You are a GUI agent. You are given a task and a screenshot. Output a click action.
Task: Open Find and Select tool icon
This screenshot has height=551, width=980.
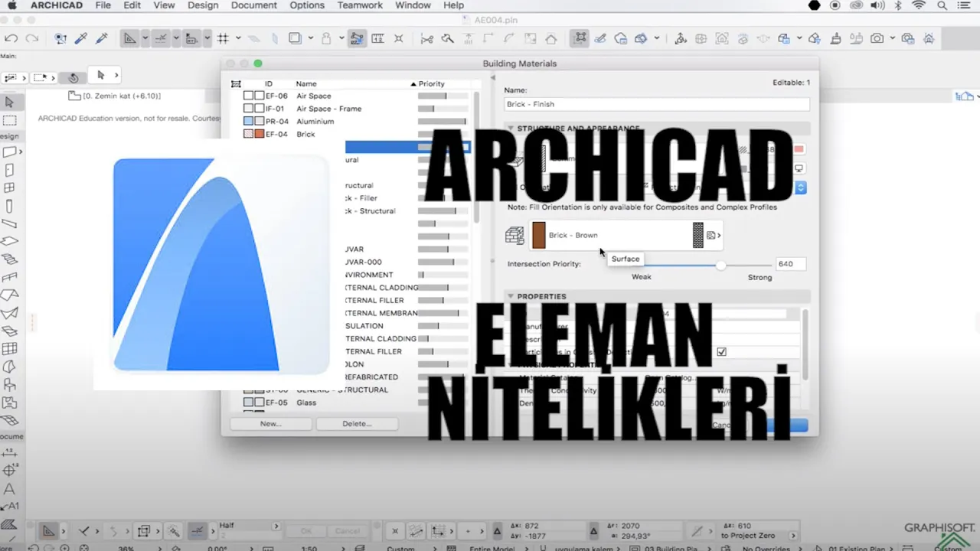coord(61,38)
